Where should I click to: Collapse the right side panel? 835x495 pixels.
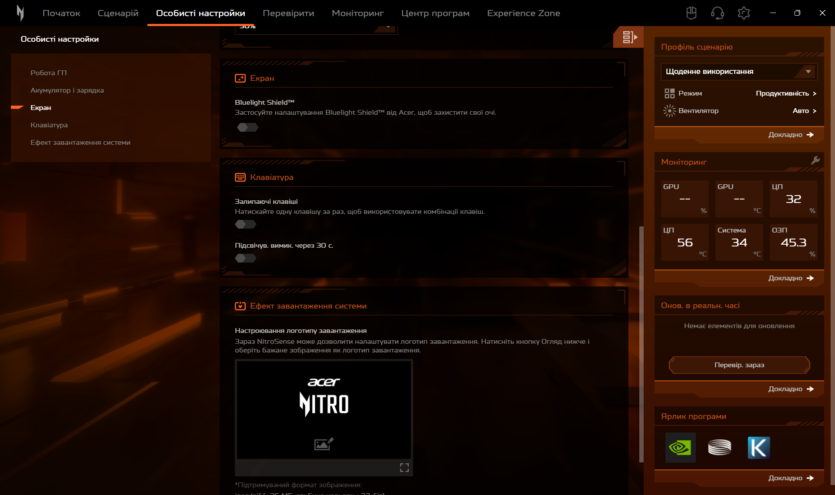point(629,38)
